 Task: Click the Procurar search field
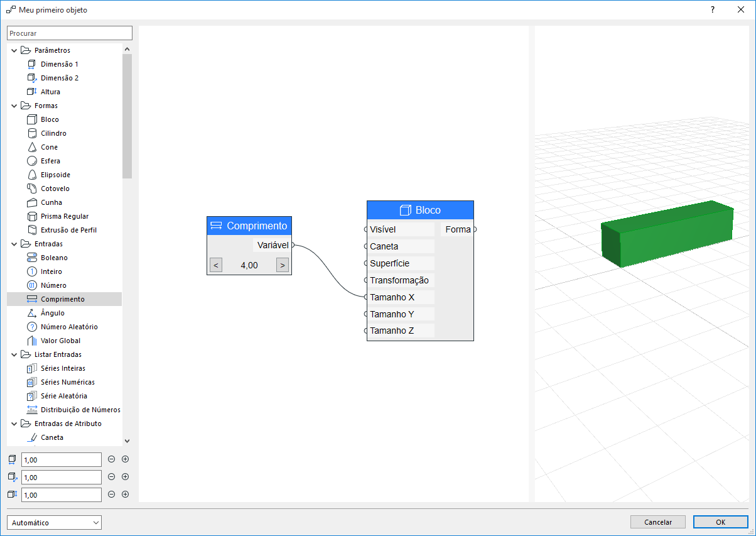[70, 33]
